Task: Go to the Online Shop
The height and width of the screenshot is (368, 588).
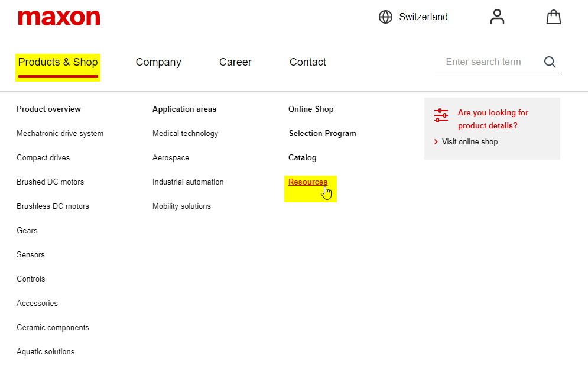Action: coord(311,109)
